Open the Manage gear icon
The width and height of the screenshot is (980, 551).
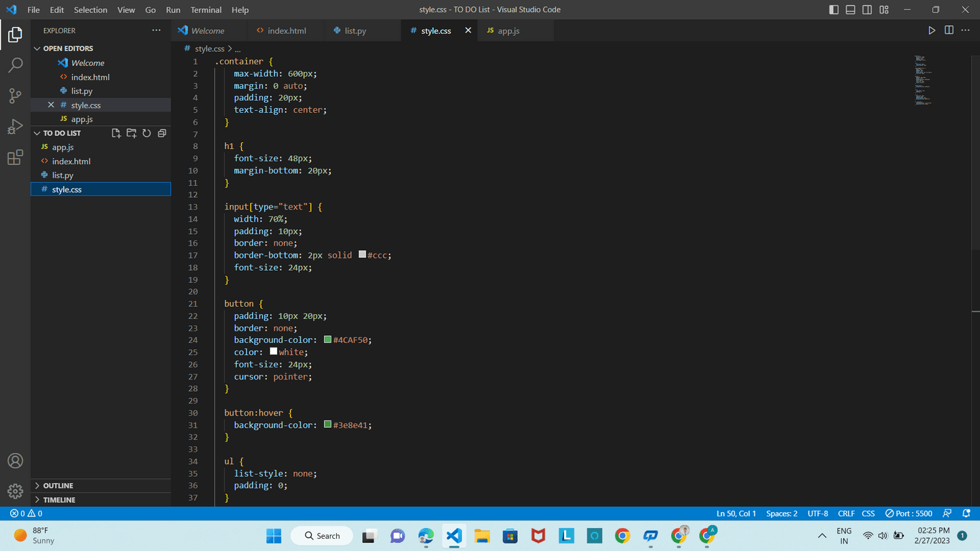click(15, 491)
